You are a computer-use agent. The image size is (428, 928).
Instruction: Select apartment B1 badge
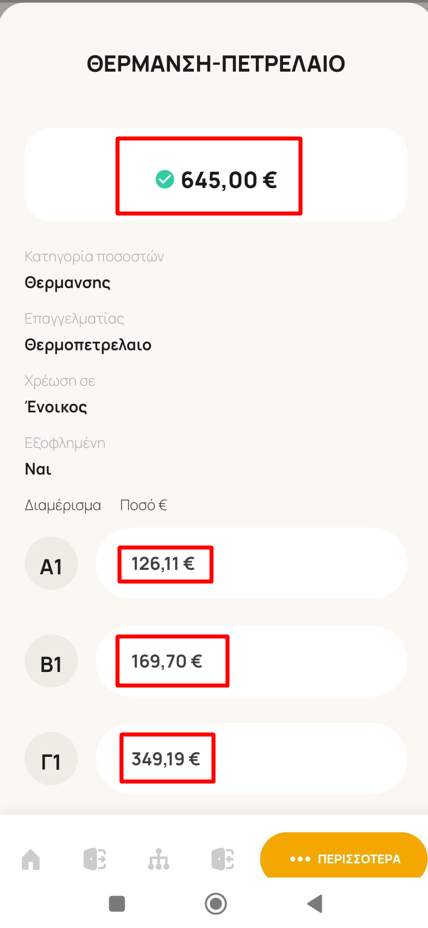tap(51, 661)
